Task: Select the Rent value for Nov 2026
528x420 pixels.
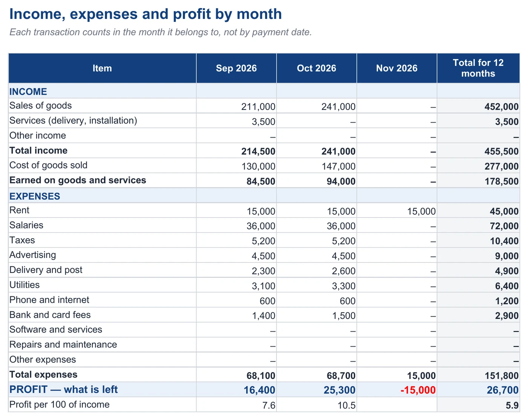Action: pyautogui.click(x=422, y=212)
